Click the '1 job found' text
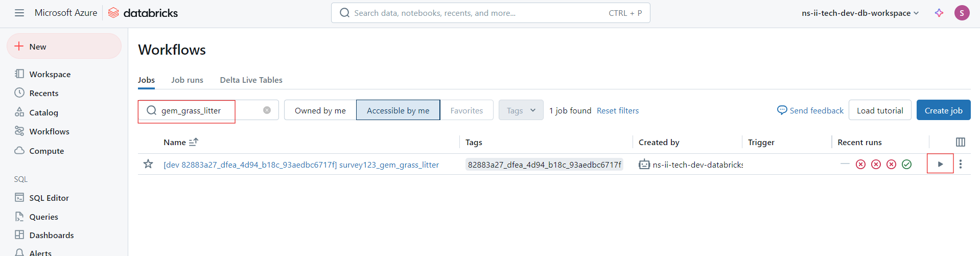This screenshot has width=980, height=256. tap(570, 110)
